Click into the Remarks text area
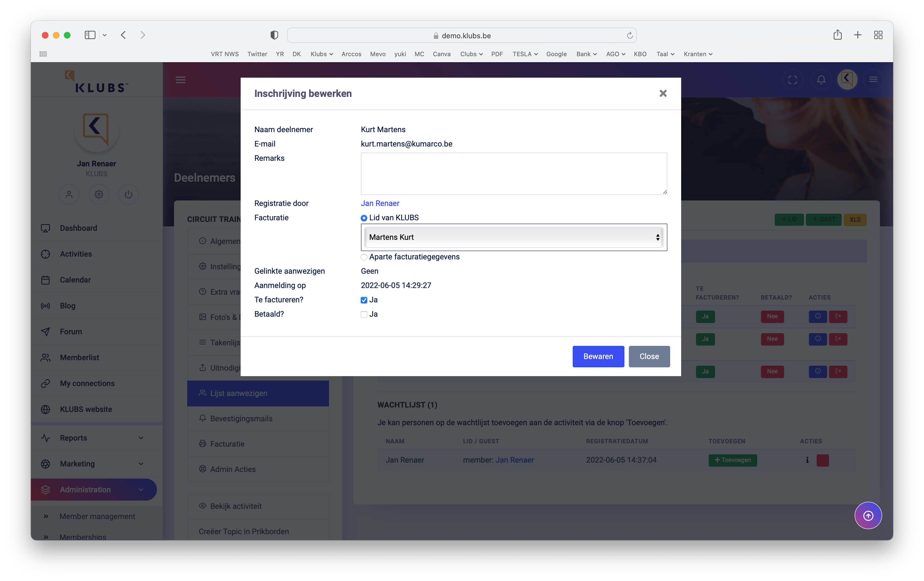 pyautogui.click(x=513, y=173)
